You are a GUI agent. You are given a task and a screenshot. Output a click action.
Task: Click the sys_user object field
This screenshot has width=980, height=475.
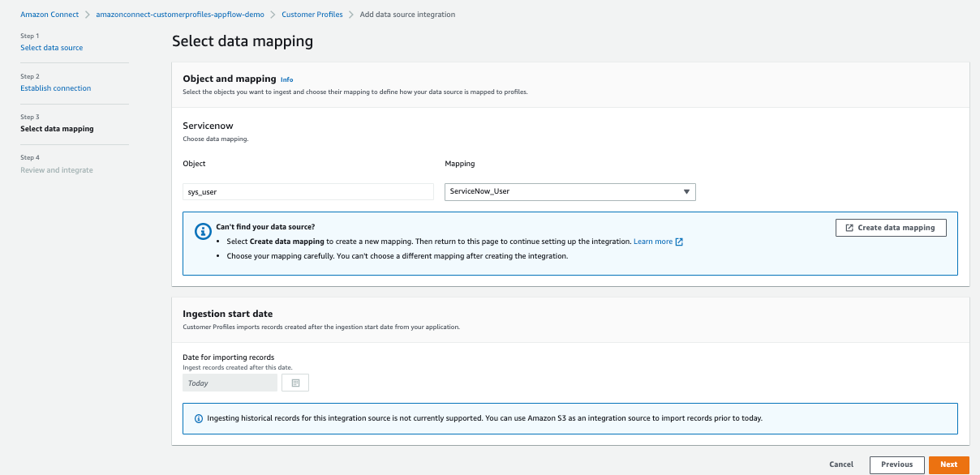[x=308, y=192]
